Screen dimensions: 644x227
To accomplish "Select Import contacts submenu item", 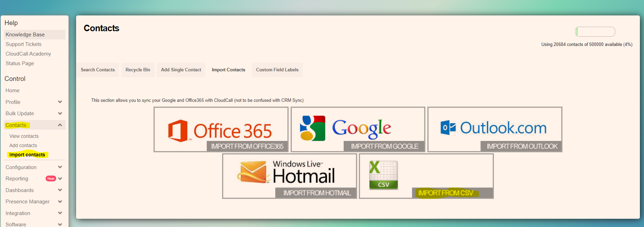I will tap(27, 155).
